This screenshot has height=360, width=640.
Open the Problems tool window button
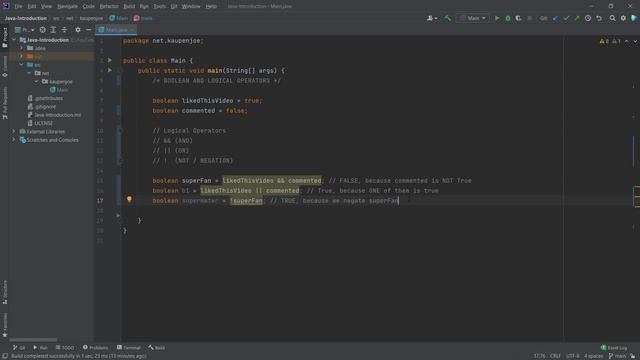point(96,347)
